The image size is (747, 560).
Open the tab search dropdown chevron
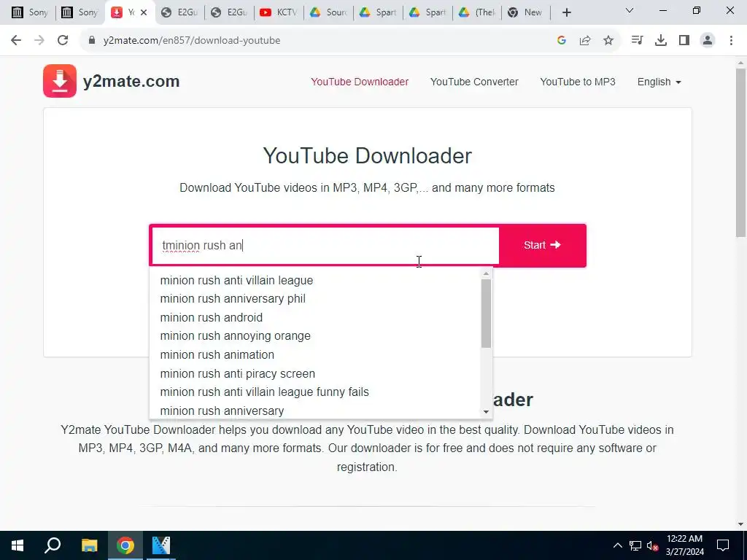[x=630, y=10]
